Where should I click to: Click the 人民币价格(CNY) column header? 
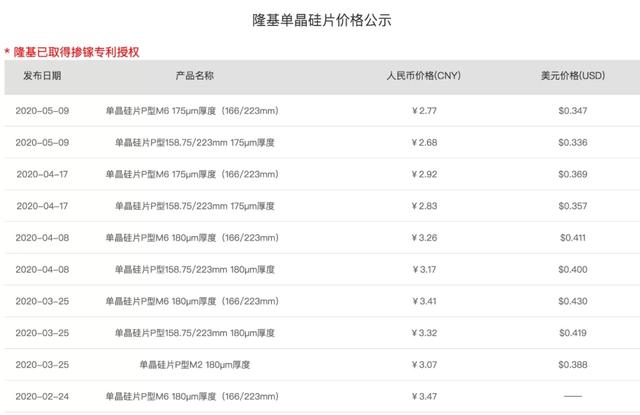point(424,75)
